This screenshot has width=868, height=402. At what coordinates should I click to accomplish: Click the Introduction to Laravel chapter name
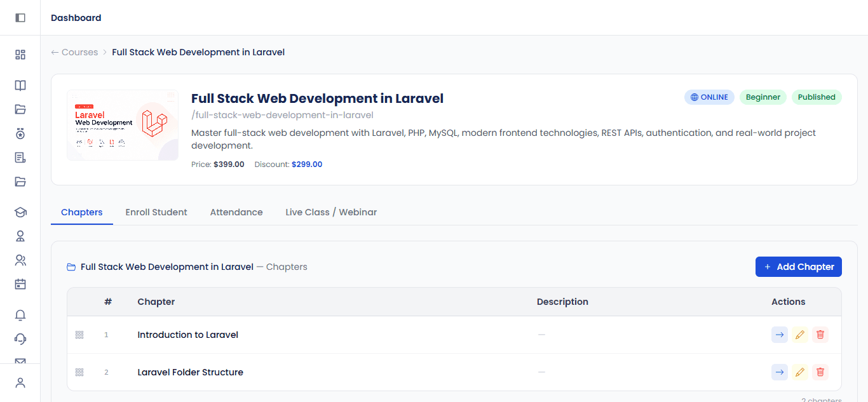click(188, 335)
